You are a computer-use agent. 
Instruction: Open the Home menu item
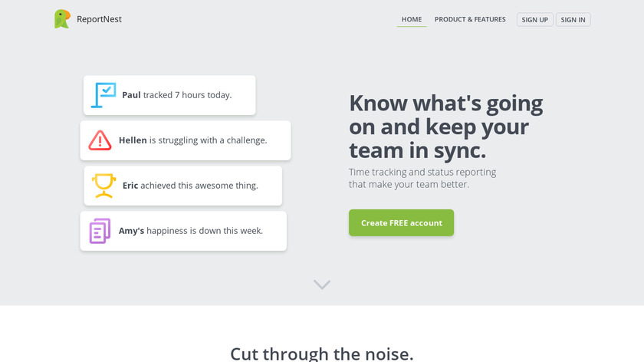pyautogui.click(x=412, y=20)
